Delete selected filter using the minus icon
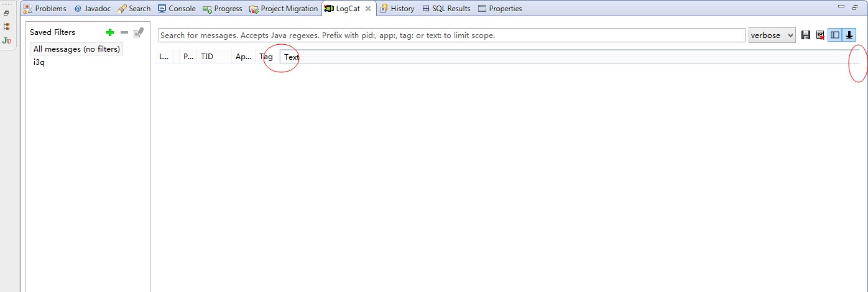The width and height of the screenshot is (868, 292). (124, 32)
